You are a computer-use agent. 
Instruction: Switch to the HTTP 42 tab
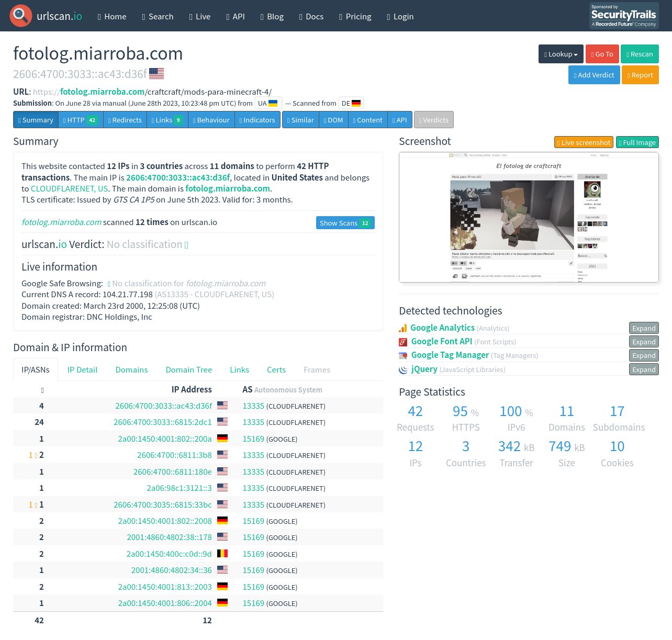click(81, 120)
